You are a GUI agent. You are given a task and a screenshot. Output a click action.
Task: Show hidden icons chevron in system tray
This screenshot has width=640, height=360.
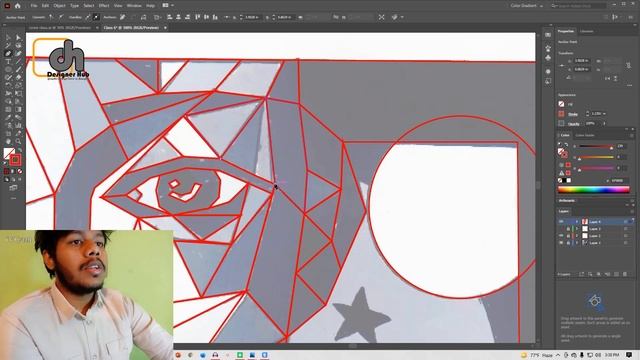tap(558, 355)
